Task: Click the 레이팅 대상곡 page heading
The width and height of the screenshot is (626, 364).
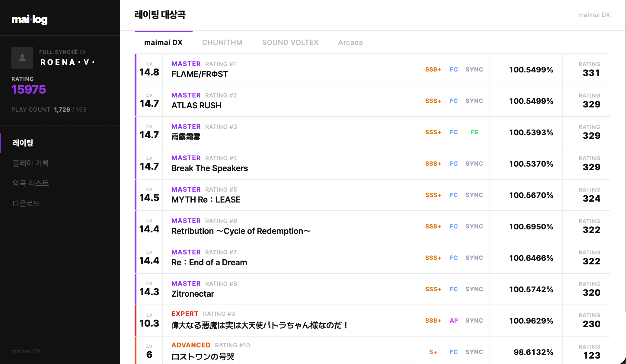Action: tap(160, 15)
